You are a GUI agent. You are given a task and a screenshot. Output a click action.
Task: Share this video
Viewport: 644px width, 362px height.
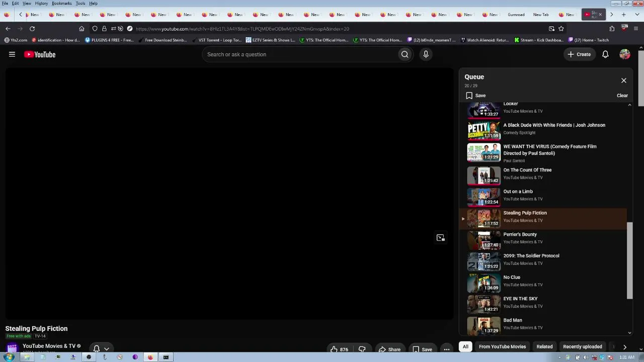389,349
